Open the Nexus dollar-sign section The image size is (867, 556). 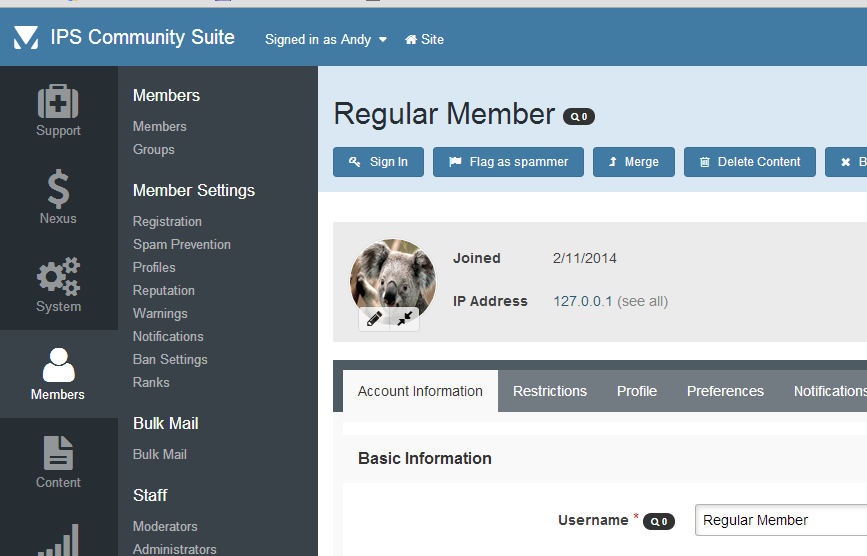pyautogui.click(x=58, y=197)
